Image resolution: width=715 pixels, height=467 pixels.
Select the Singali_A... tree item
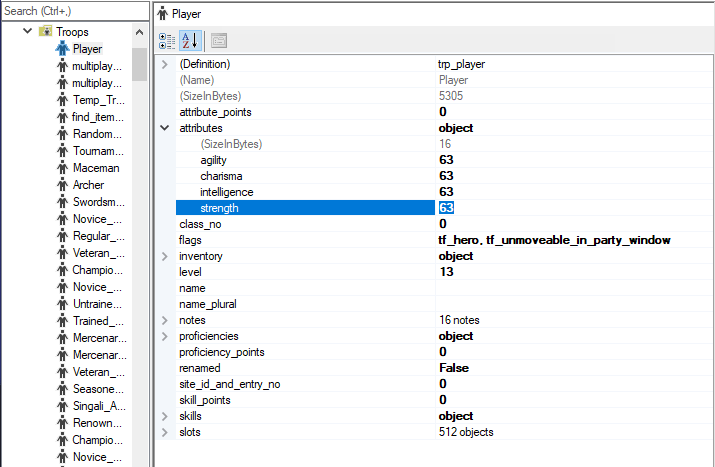97,406
